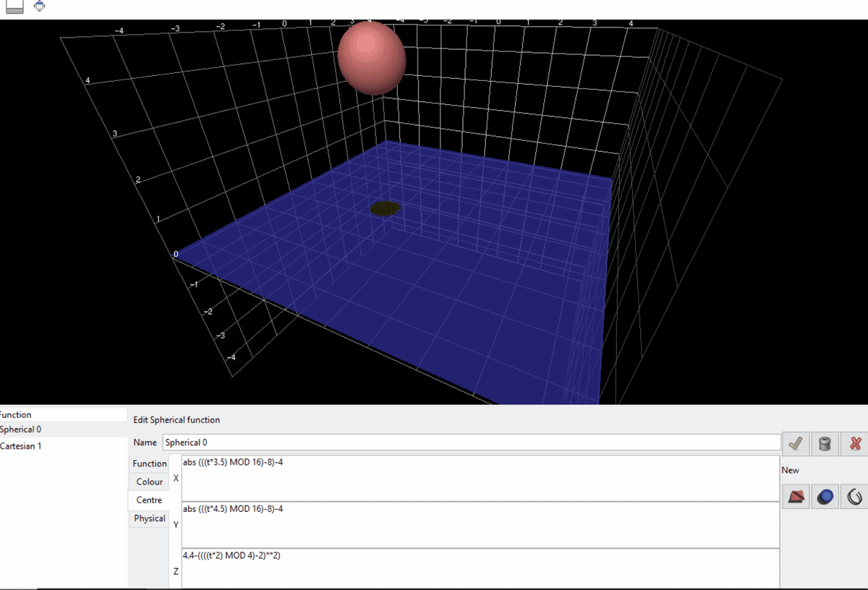
Task: Click the Y centre expression field
Action: pyautogui.click(x=480, y=525)
